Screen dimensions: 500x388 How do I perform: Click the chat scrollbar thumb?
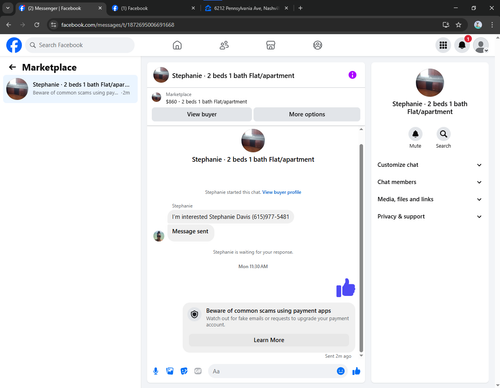[x=361, y=248]
